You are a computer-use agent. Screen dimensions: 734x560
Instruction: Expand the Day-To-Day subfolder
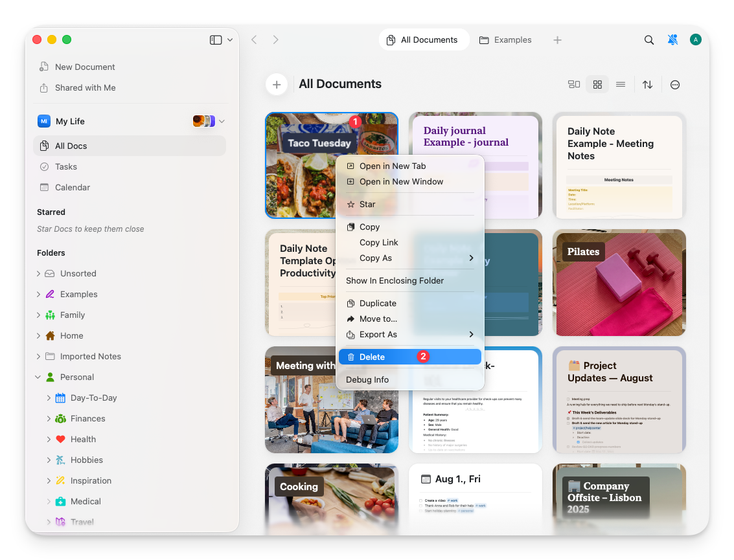point(49,398)
